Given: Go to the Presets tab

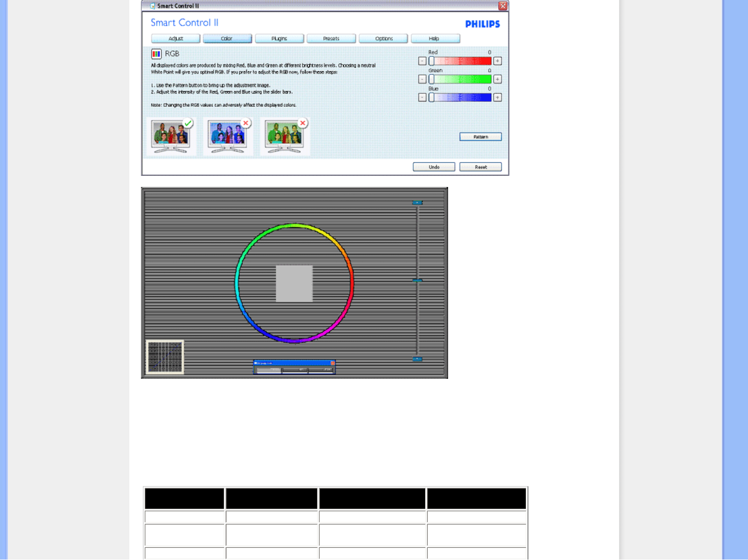Looking at the screenshot, I should [x=331, y=39].
